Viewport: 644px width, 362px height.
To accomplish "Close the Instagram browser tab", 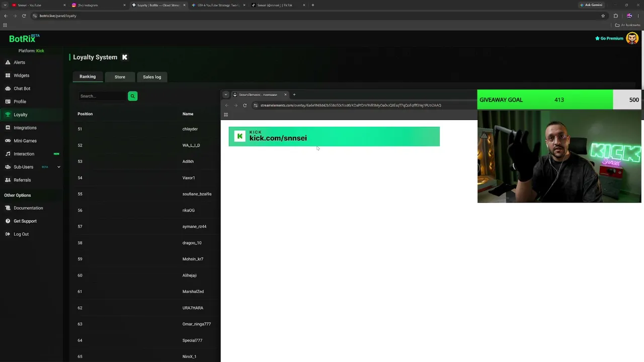I will pos(124,5).
